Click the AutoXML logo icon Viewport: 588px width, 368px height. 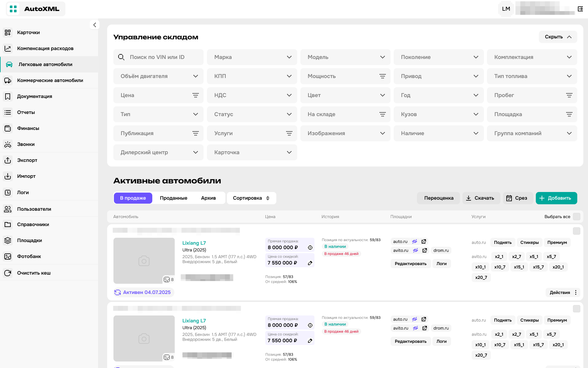(13, 9)
